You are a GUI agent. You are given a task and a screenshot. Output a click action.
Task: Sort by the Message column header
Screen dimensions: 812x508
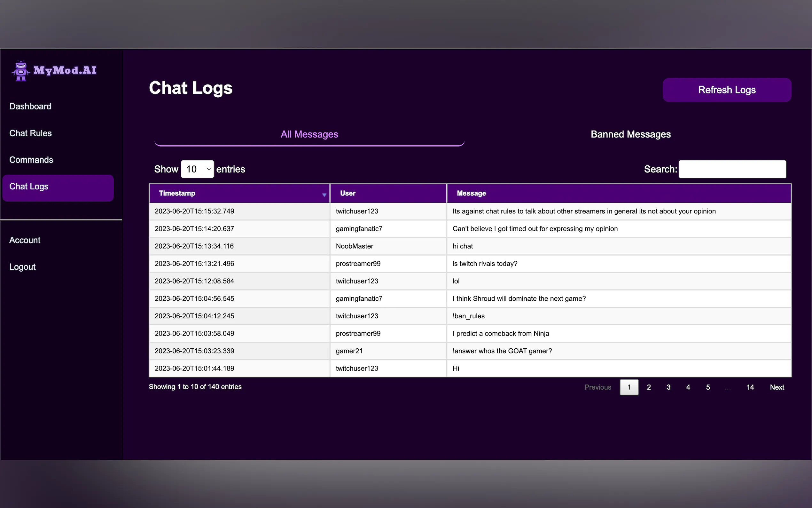point(471,193)
